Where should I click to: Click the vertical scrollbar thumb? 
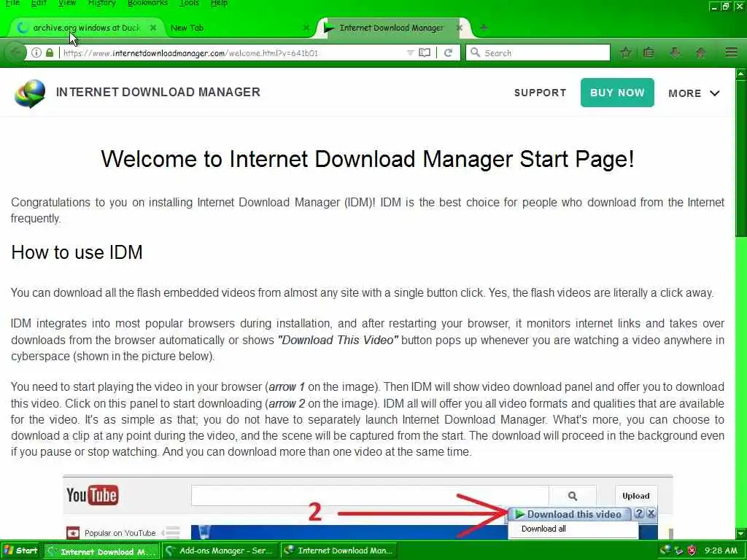(741, 158)
